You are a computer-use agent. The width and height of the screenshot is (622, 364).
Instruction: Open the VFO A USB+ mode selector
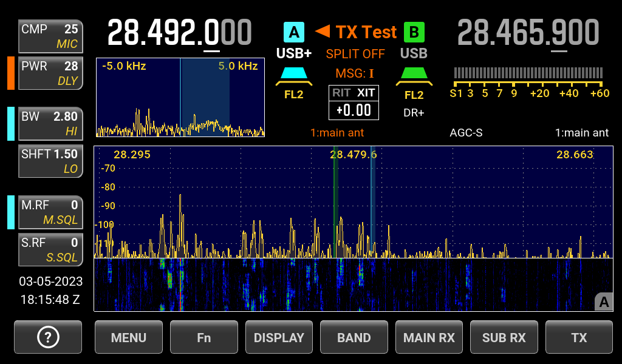[x=294, y=53]
